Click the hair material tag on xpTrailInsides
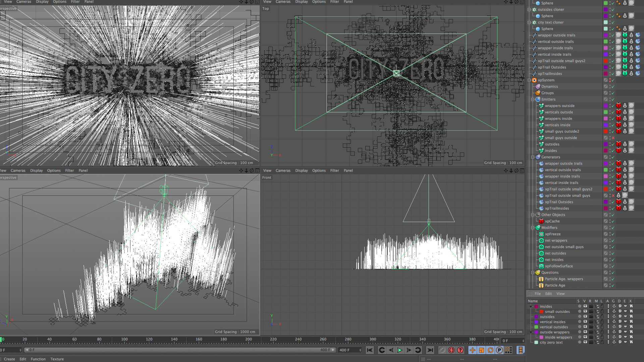Screen dimensions: 644x362 (638, 73)
